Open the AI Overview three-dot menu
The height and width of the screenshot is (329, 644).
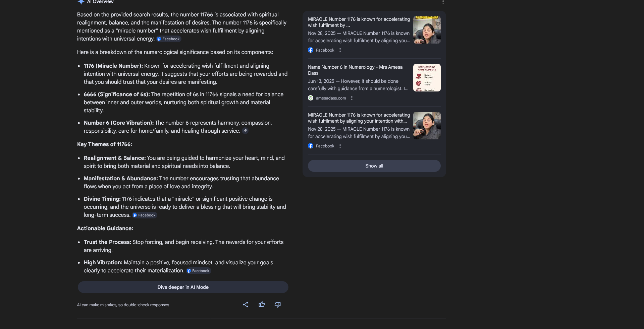443,2
